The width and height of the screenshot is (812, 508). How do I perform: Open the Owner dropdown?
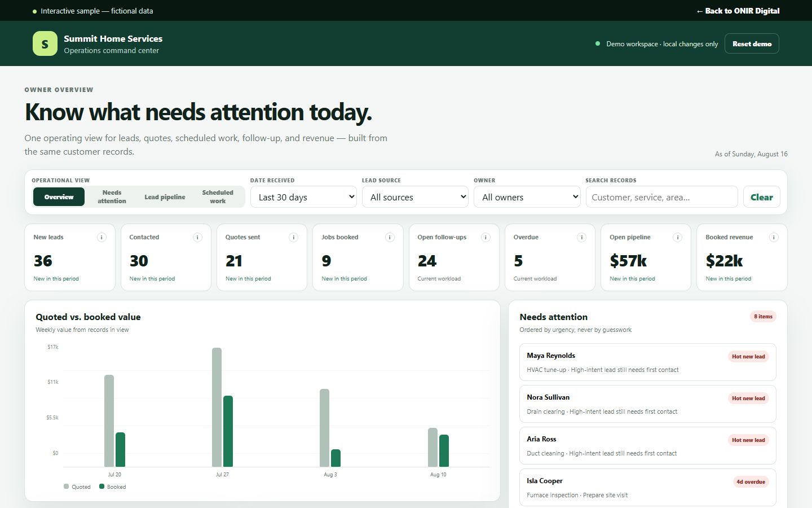click(x=527, y=197)
